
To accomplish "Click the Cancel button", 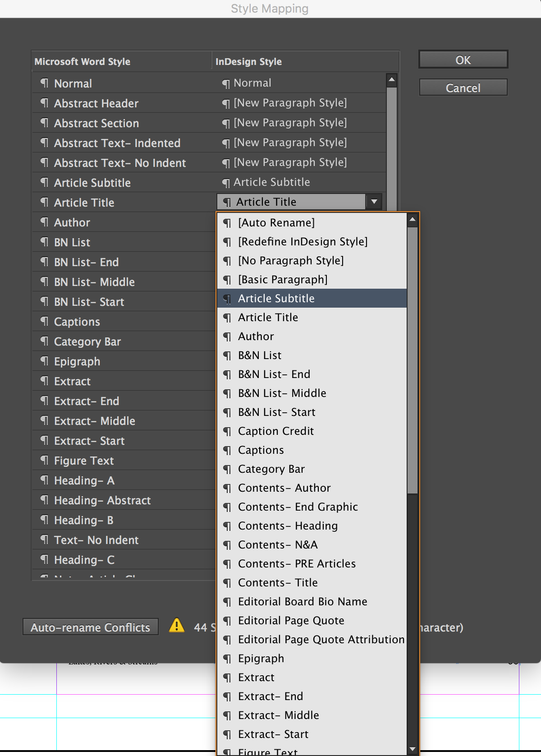I will 463,88.
